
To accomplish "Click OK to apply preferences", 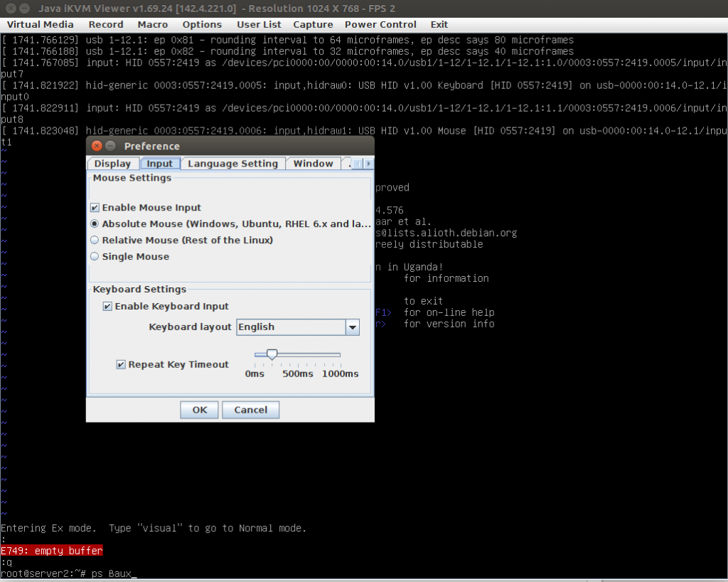I will click(x=200, y=410).
